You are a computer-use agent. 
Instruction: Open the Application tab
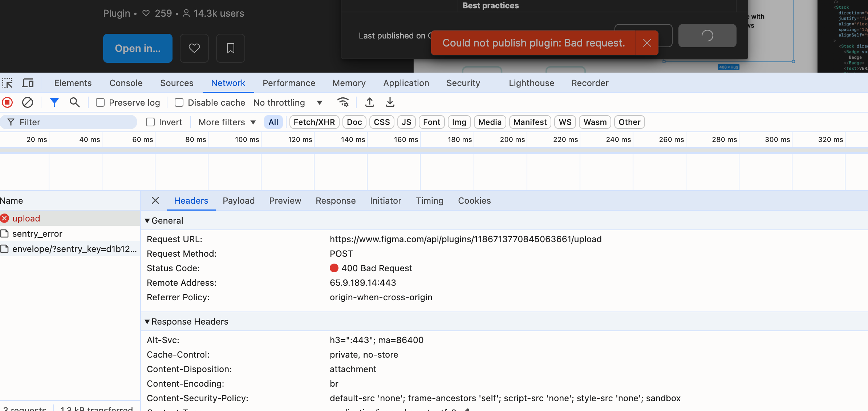point(406,83)
